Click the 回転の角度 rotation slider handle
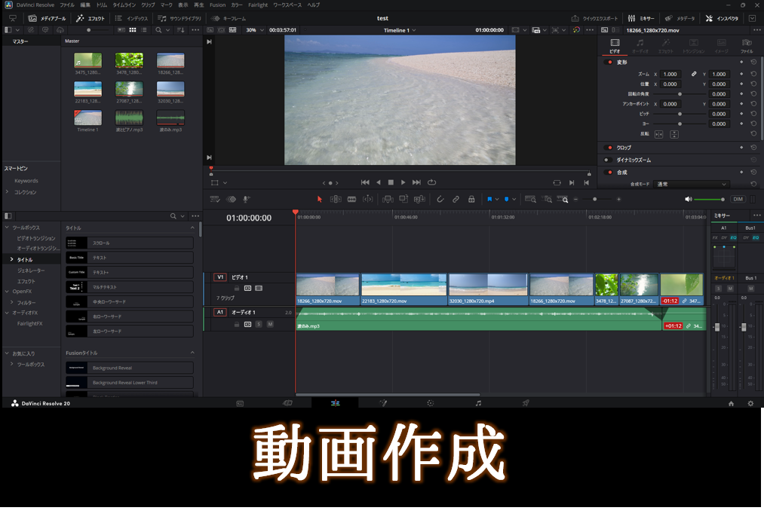 (680, 94)
